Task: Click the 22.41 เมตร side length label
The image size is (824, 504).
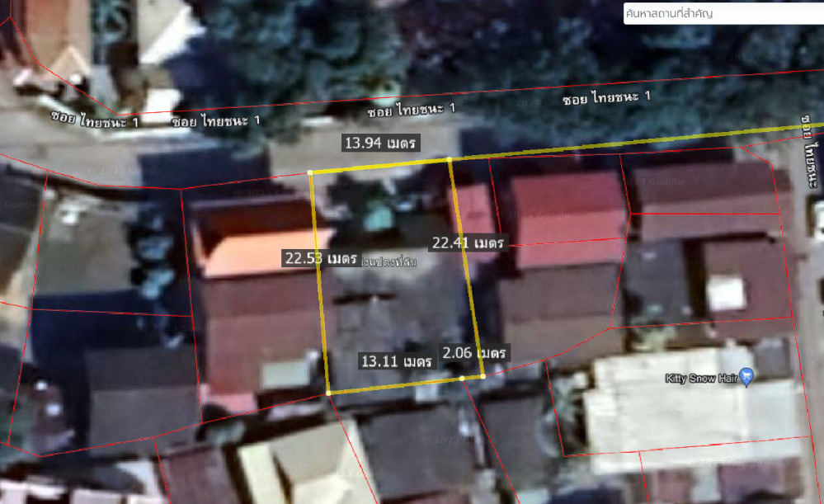Action: point(468,243)
